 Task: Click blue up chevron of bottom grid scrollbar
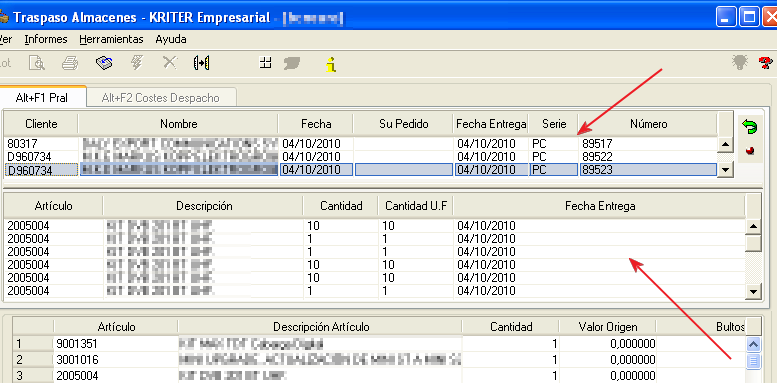[x=753, y=344]
